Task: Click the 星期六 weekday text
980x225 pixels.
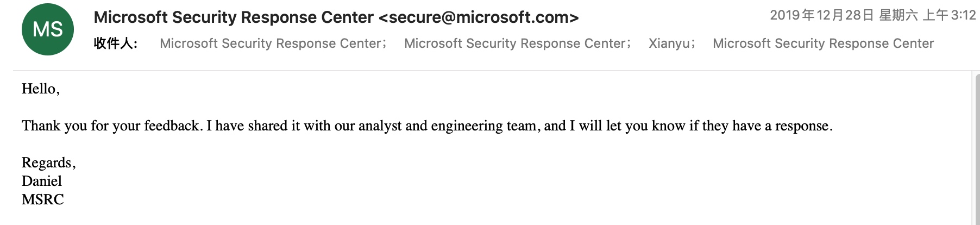Action: [x=898, y=15]
